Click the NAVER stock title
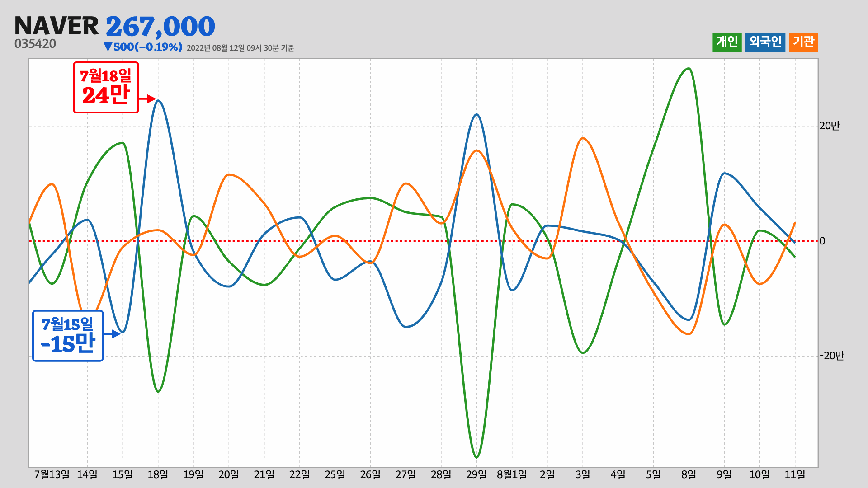Viewport: 868px width, 488px height. coord(57,26)
